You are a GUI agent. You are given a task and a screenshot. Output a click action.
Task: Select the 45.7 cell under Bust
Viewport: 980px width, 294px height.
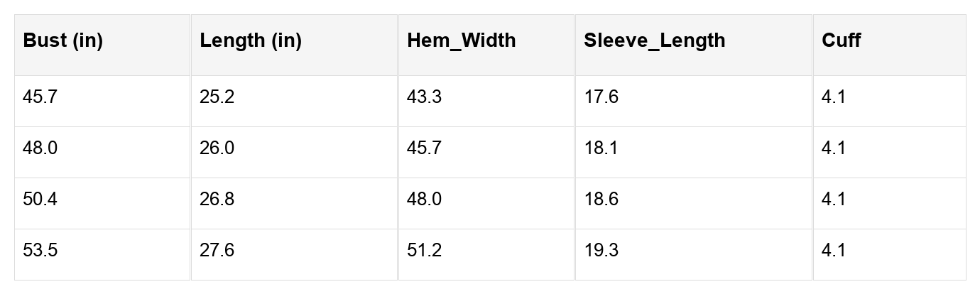(40, 97)
